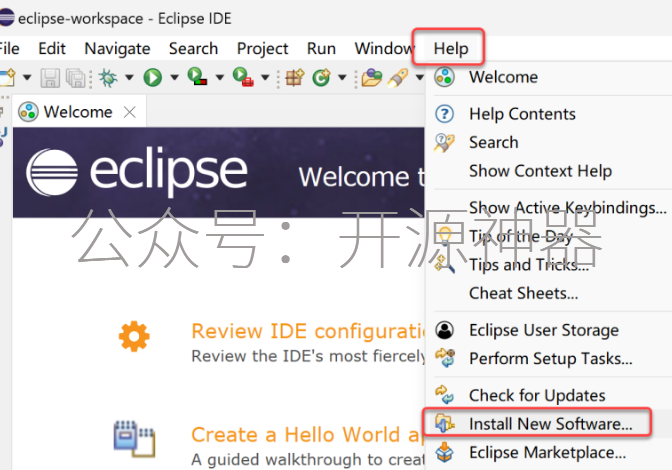Click the orange gear configuration icon

click(134, 336)
